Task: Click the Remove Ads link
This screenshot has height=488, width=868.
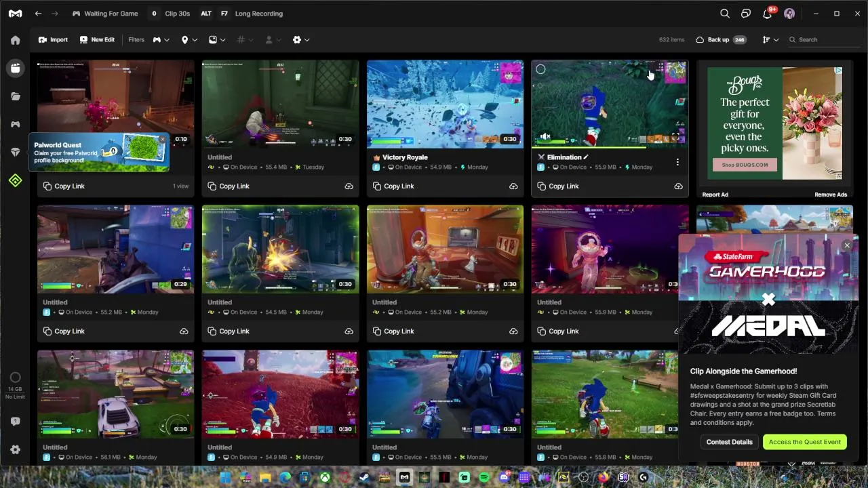Action: (831, 195)
